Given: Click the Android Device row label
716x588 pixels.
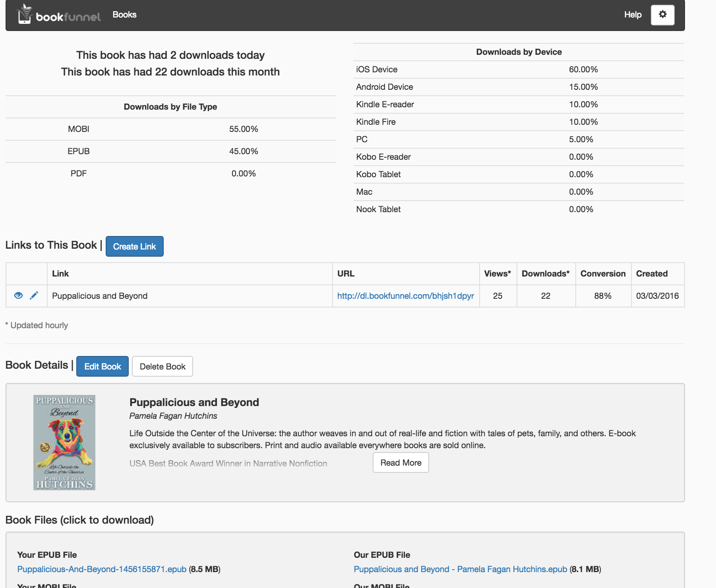Looking at the screenshot, I should (385, 87).
